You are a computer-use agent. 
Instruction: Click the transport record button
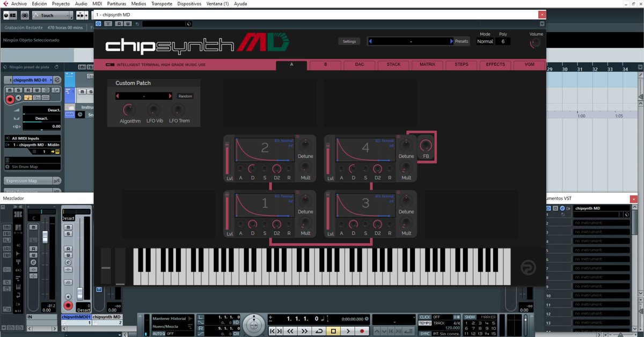tap(362, 331)
